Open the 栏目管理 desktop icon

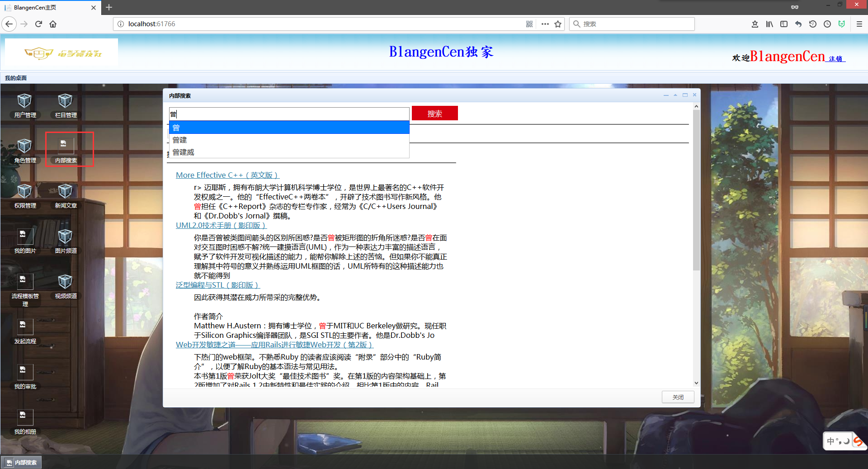coord(66,105)
